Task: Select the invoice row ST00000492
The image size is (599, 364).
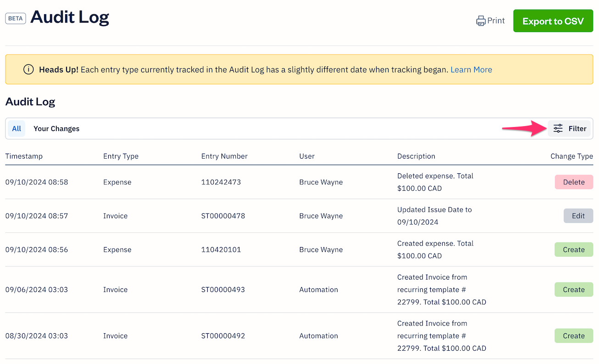Action: coord(223,336)
